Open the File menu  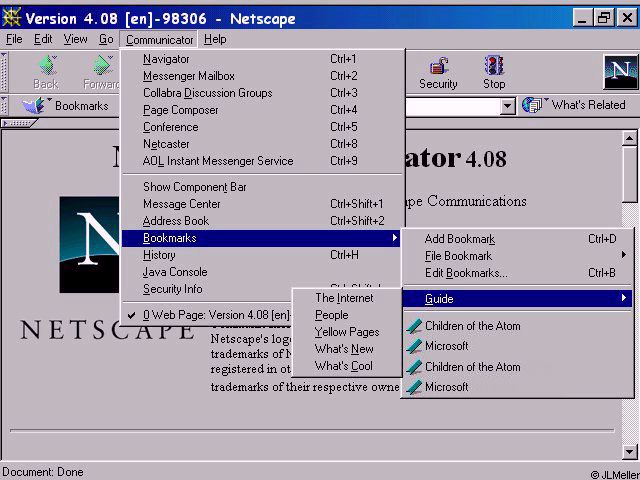pyautogui.click(x=14, y=39)
